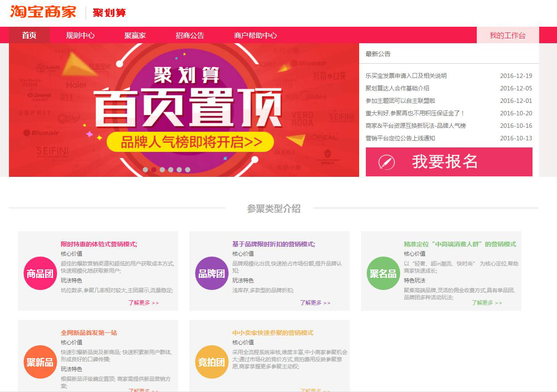Switch to the 首页 tab
The width and height of the screenshot is (557, 392).
29,35
